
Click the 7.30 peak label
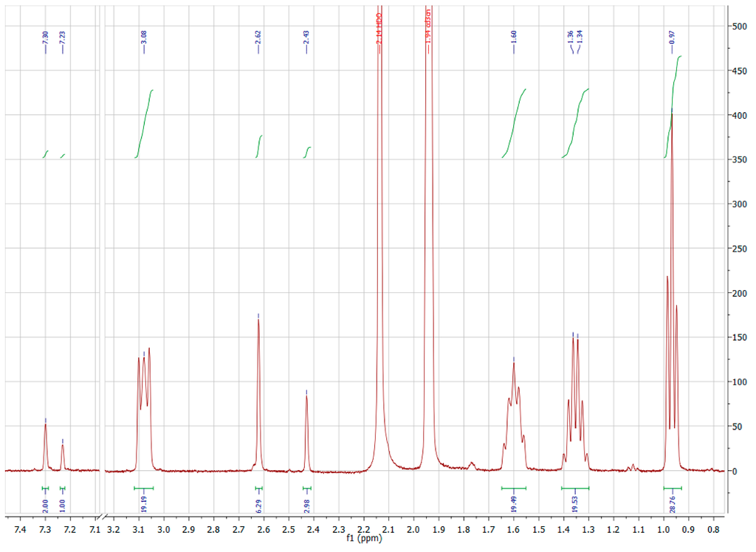(45, 38)
